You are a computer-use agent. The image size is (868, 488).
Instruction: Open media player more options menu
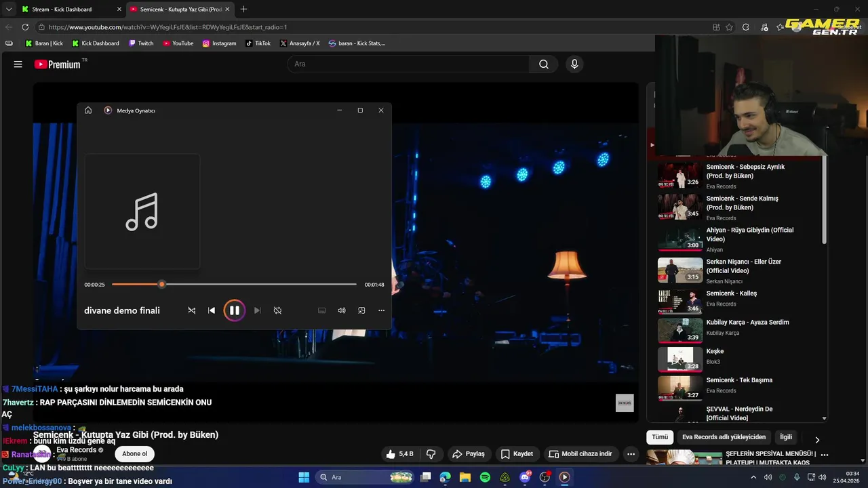[381, 310]
